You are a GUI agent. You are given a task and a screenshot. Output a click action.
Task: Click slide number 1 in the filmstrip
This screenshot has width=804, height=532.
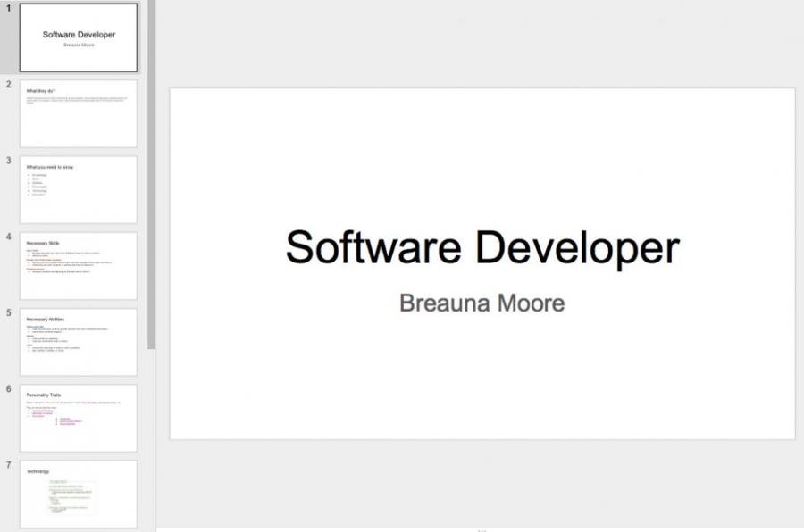[x=8, y=9]
